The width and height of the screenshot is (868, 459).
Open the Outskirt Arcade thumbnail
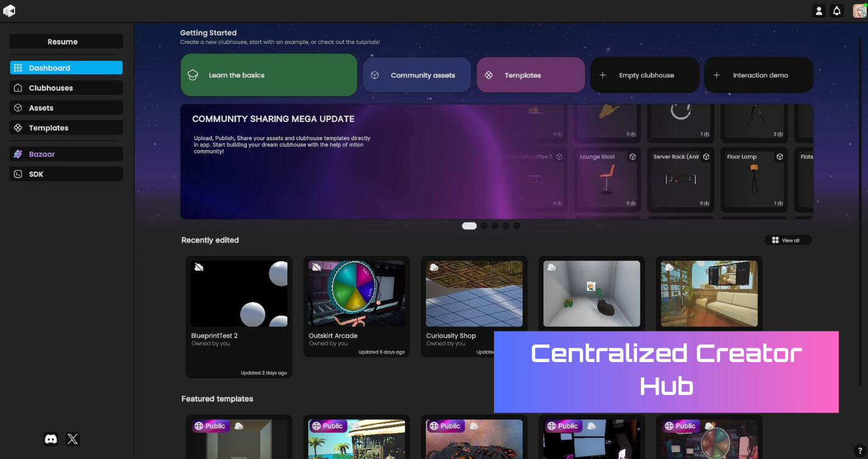point(356,293)
